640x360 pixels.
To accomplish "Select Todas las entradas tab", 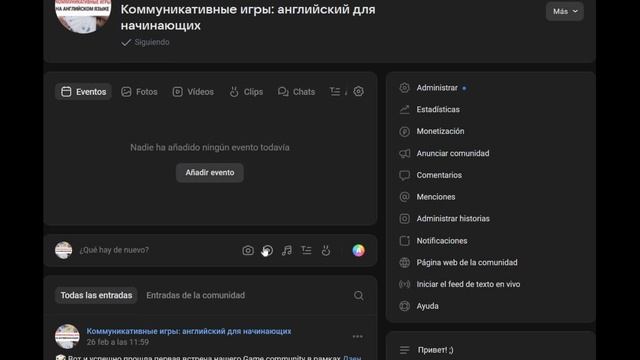I will click(96, 295).
